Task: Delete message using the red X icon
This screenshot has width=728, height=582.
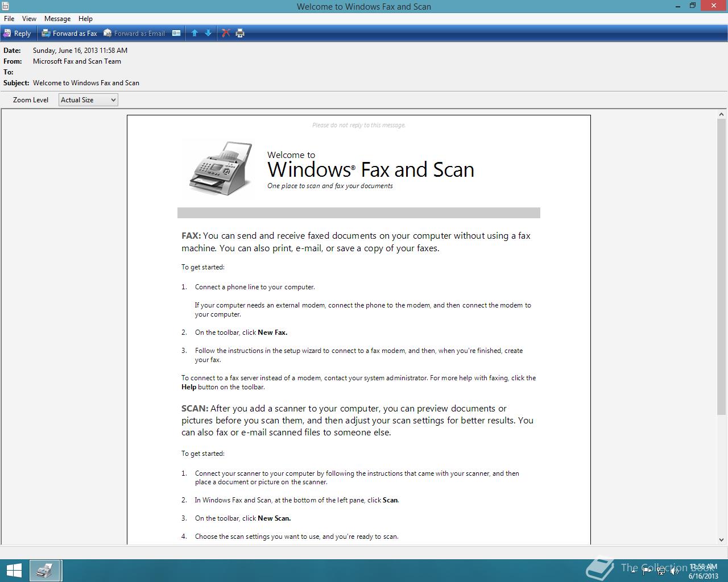Action: pos(226,33)
